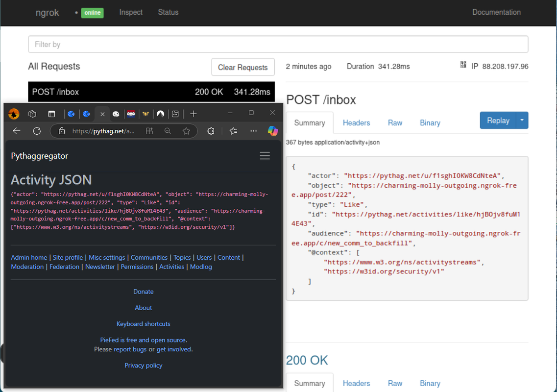The height and width of the screenshot is (392, 557).
Task: Open Federation admin link
Action: pos(64,267)
